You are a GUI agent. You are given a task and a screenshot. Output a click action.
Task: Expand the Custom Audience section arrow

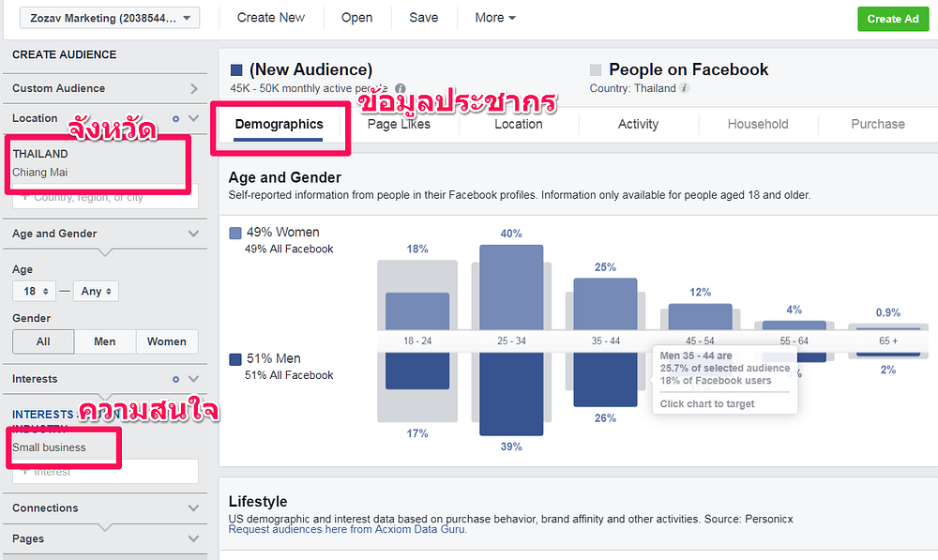pyautogui.click(x=194, y=88)
